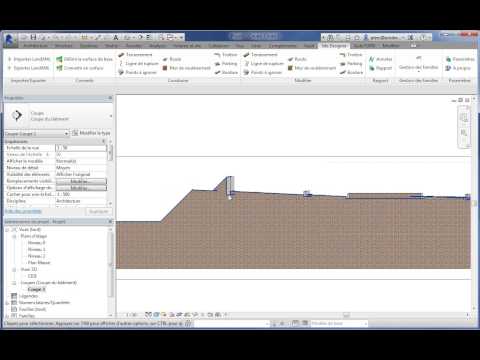
Task: Open the Revit application menu button
Action: [9, 40]
